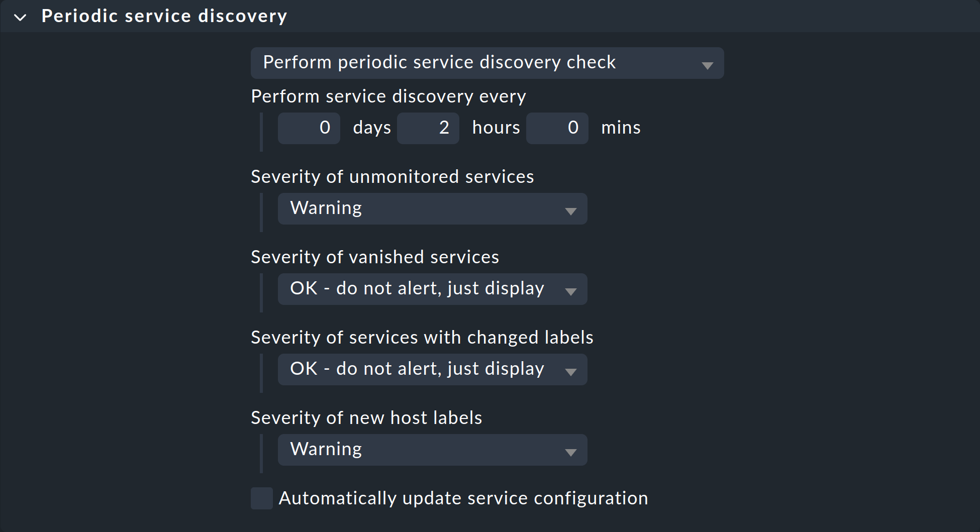The image size is (980, 532).
Task: Click the hours field showing value 2
Action: (428, 128)
